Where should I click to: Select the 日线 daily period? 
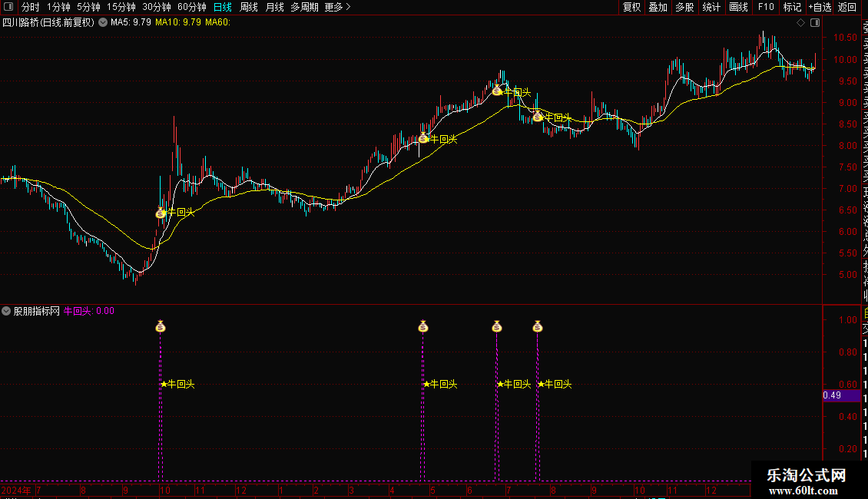click(223, 7)
